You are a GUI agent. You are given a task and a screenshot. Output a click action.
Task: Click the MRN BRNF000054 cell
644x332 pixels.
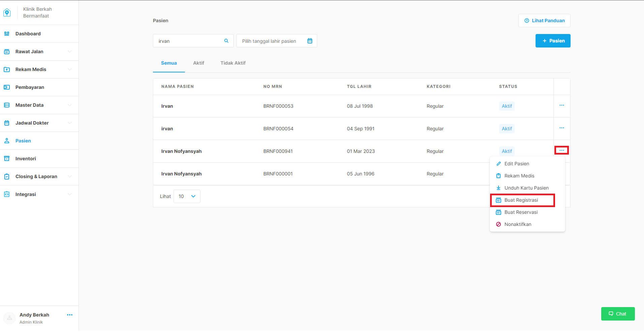tap(278, 129)
